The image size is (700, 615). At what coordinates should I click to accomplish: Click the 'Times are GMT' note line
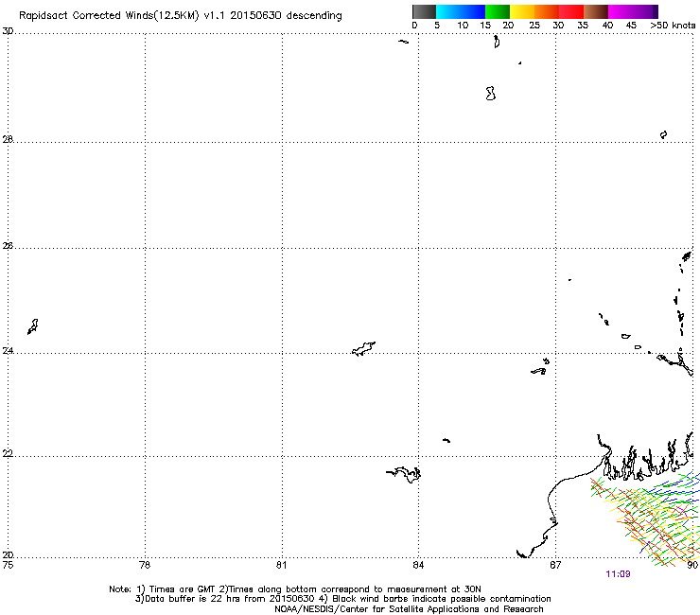pyautogui.click(x=295, y=589)
